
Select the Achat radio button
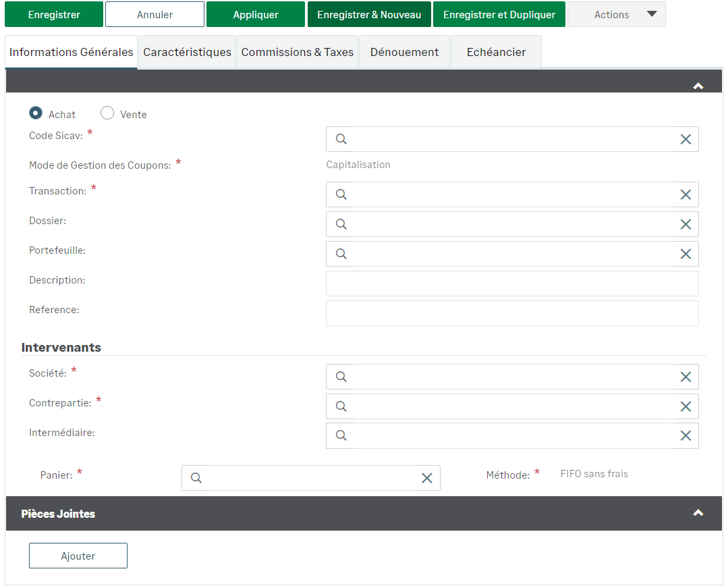coord(36,113)
